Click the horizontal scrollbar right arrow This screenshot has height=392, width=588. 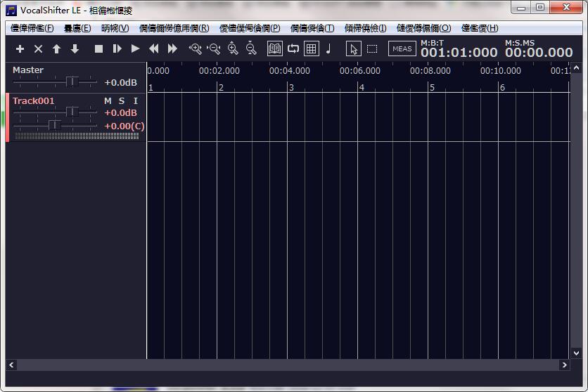(564, 365)
